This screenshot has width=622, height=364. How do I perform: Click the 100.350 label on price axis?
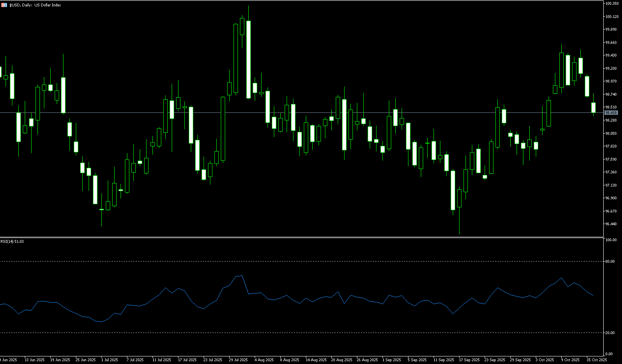pyautogui.click(x=612, y=4)
